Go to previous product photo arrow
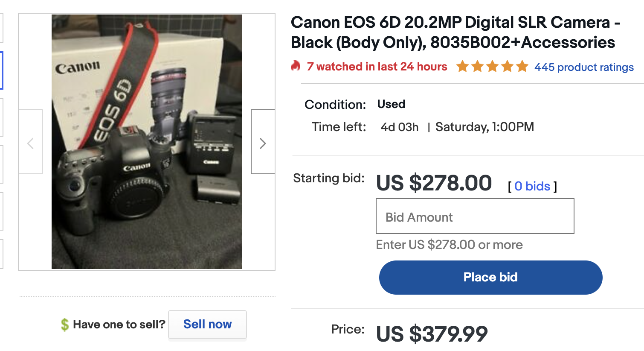This screenshot has width=644, height=351. pyautogui.click(x=30, y=142)
